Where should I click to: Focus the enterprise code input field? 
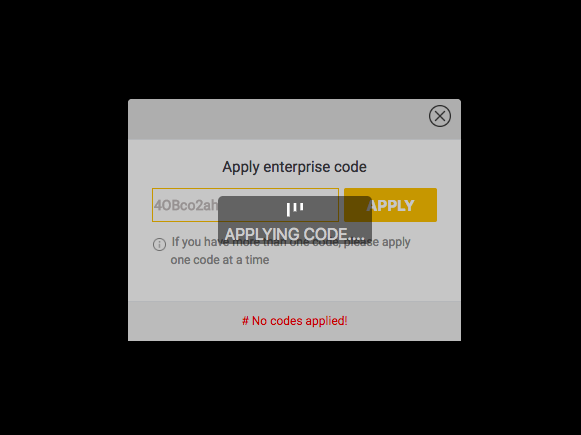(x=245, y=205)
